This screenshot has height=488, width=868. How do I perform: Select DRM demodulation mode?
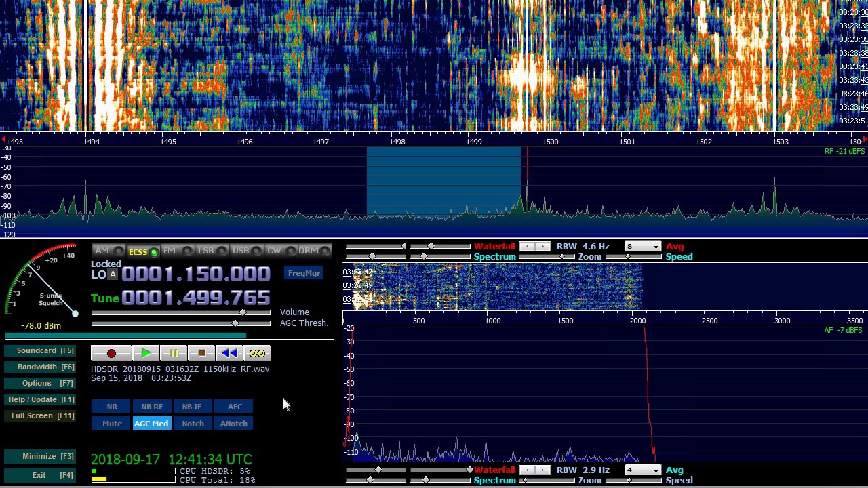click(x=315, y=251)
